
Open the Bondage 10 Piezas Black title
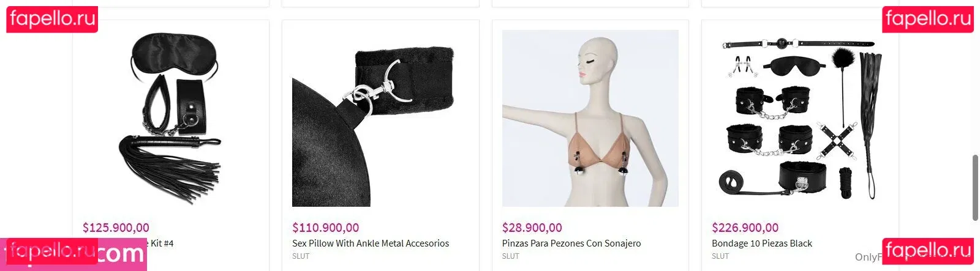click(762, 243)
